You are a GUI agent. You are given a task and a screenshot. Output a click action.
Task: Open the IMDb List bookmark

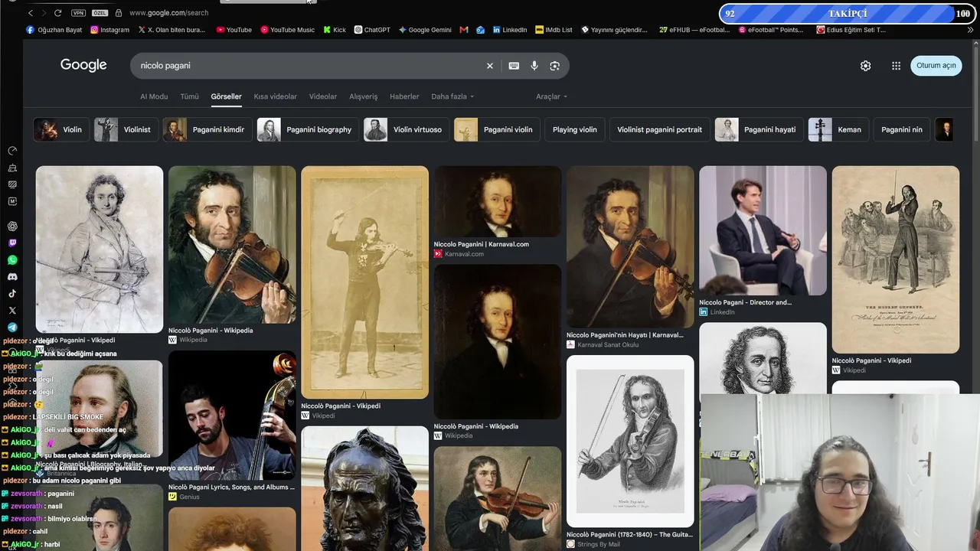[554, 30]
